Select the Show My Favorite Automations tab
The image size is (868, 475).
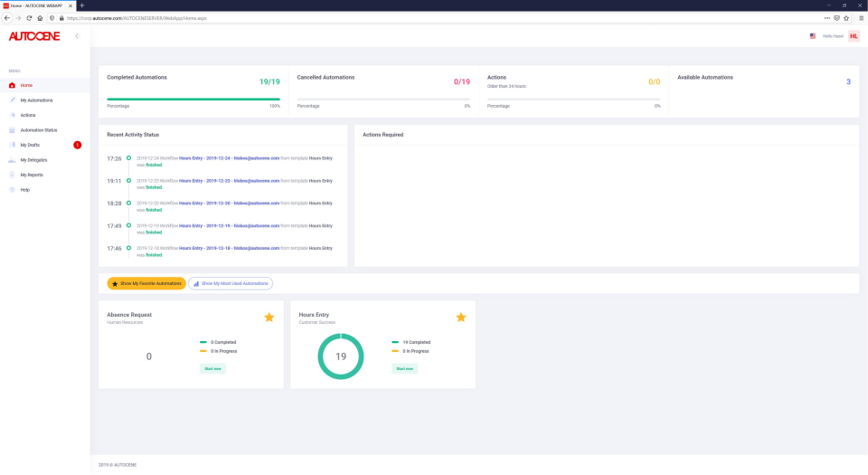[146, 283]
